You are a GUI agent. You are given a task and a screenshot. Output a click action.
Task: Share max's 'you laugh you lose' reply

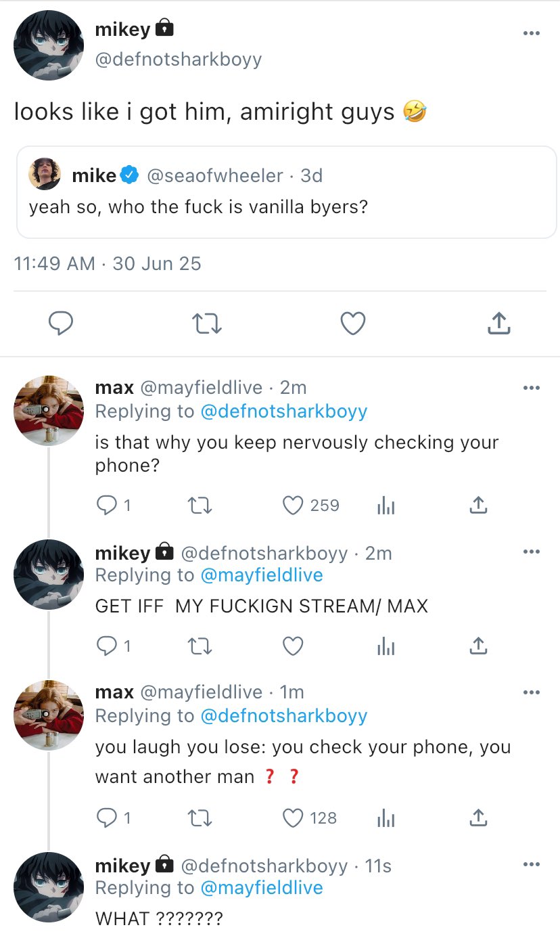[x=478, y=818]
